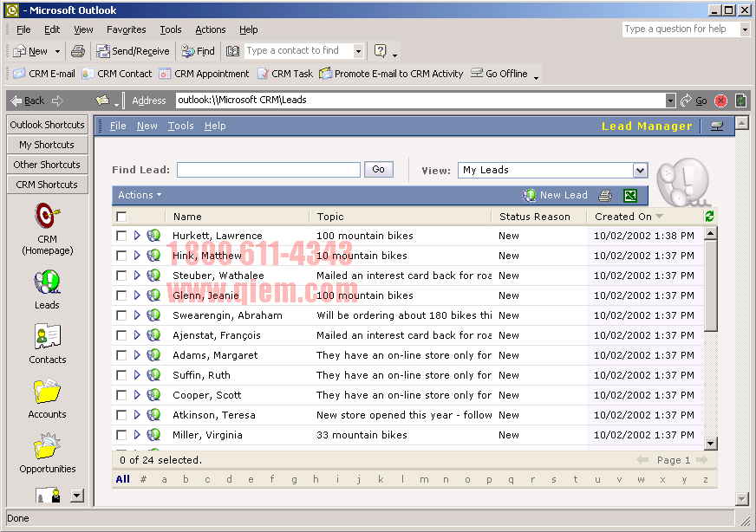Open the Outlook File menu

click(x=23, y=29)
